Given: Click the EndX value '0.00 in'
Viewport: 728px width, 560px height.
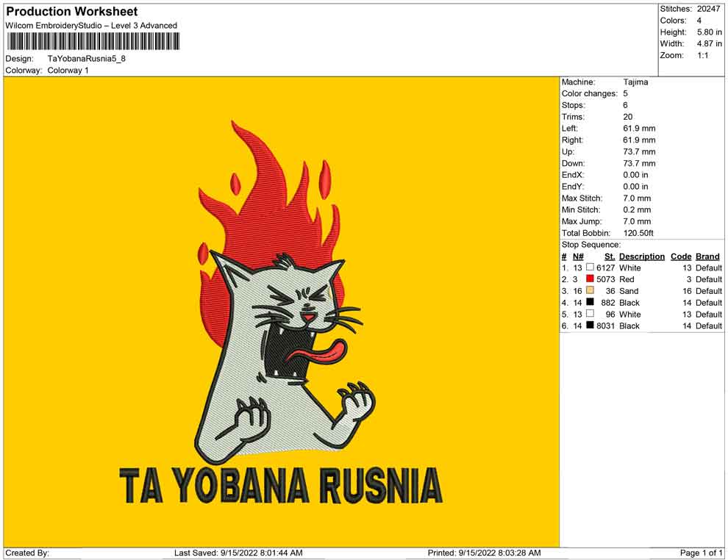Looking at the screenshot, I should tap(635, 175).
